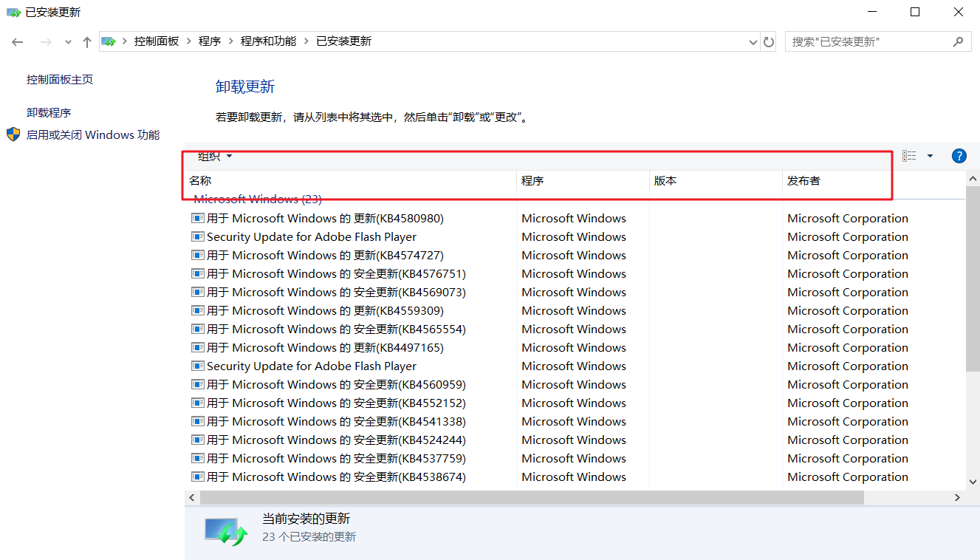Select the 安全更新(KB4552152) row

(575, 403)
